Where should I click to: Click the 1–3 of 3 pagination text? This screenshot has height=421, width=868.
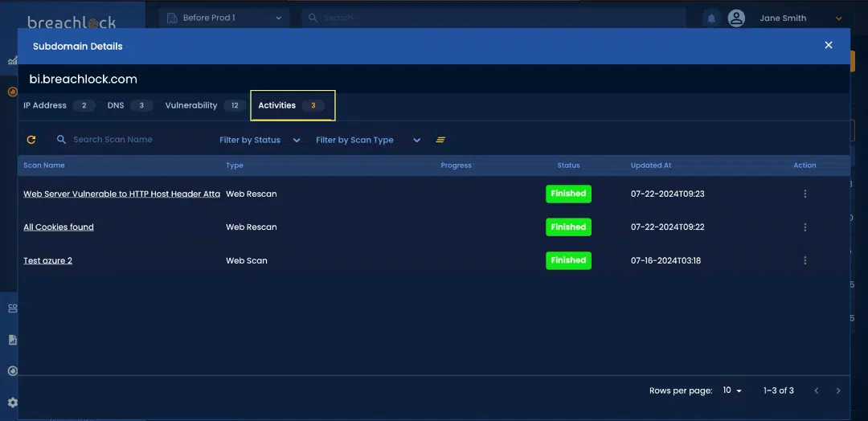point(778,390)
